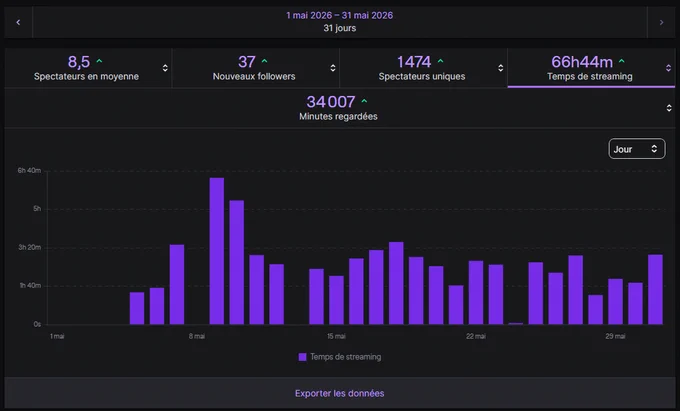
Task: Click the trend arrow next to 8,5
Action: click(99, 61)
